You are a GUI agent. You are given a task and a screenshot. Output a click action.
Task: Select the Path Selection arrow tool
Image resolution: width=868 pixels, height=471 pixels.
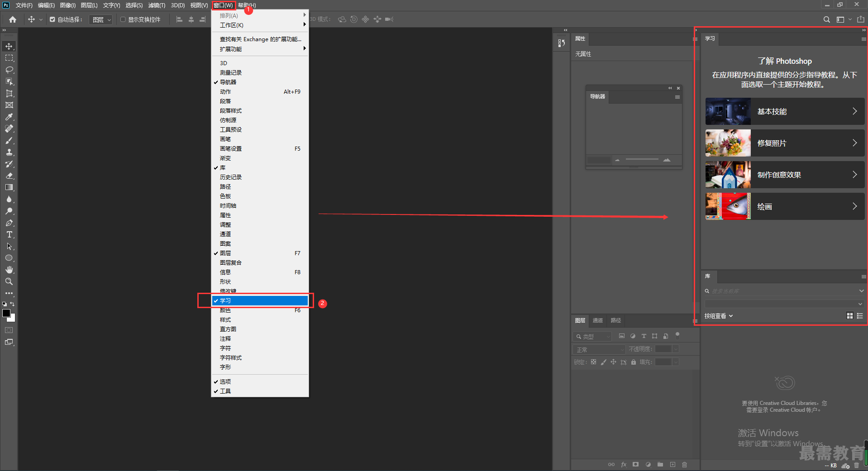pyautogui.click(x=9, y=246)
